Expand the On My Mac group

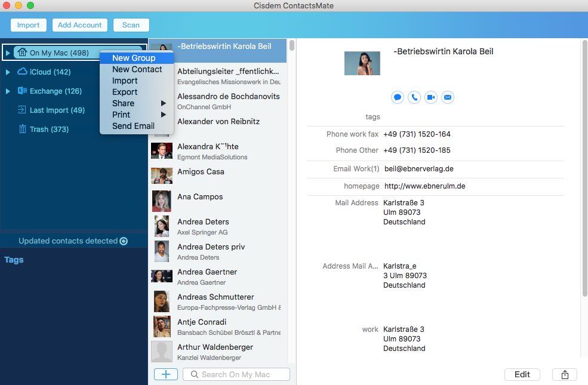tap(8, 53)
